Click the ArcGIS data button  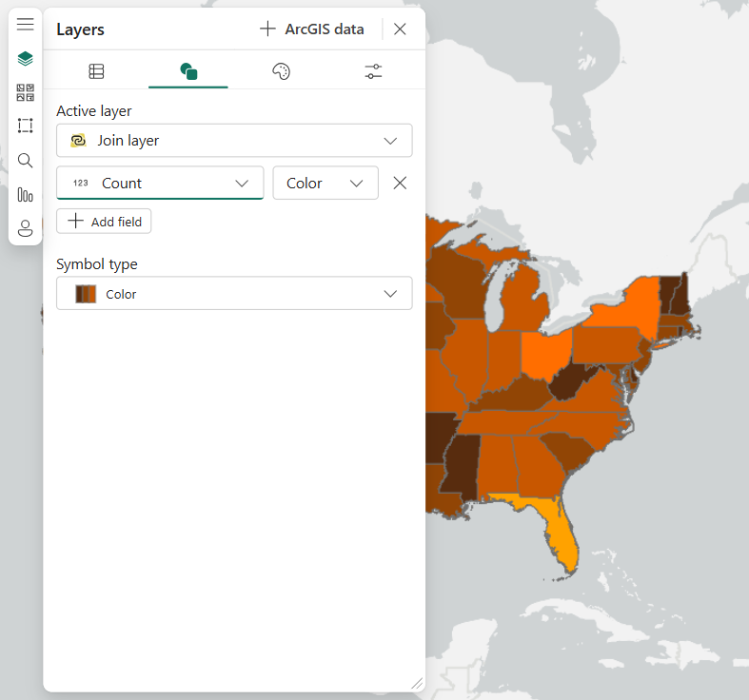[312, 29]
